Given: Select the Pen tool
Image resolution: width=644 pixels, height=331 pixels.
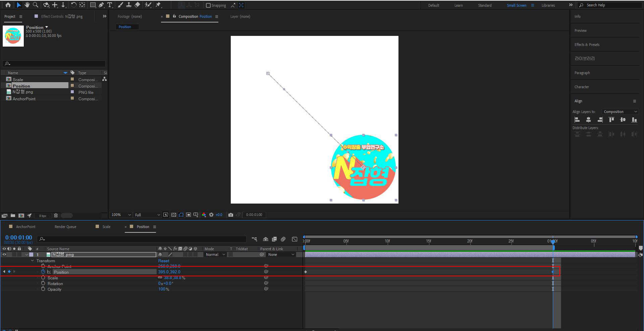Looking at the screenshot, I should pos(101,5).
